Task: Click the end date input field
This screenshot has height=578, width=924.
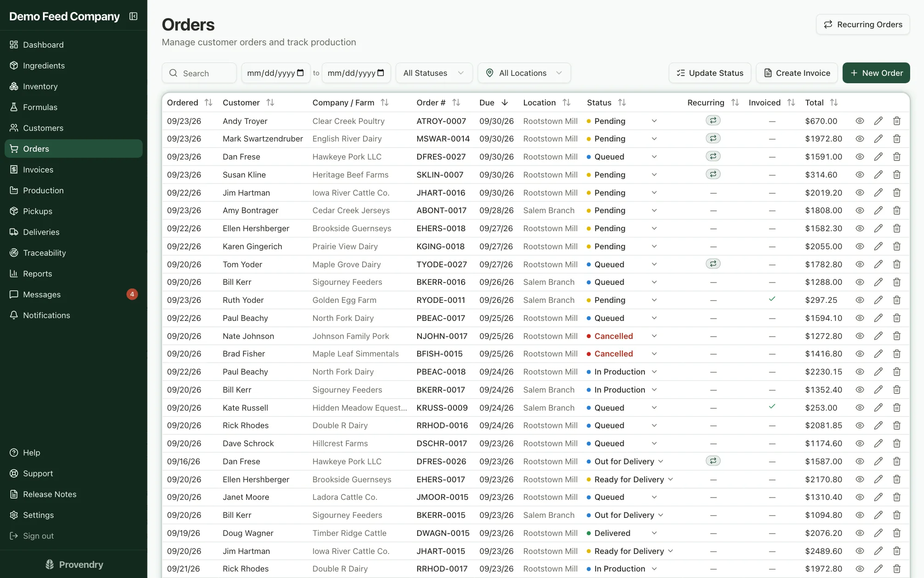Action: tap(356, 73)
